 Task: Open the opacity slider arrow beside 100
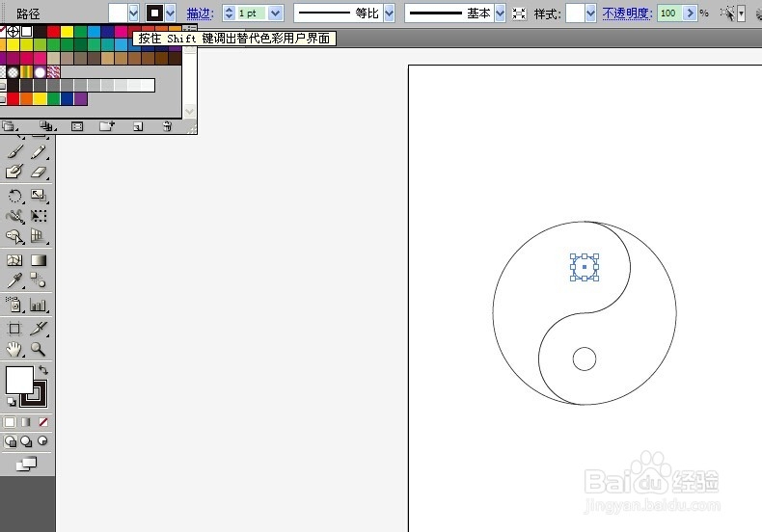click(x=690, y=13)
